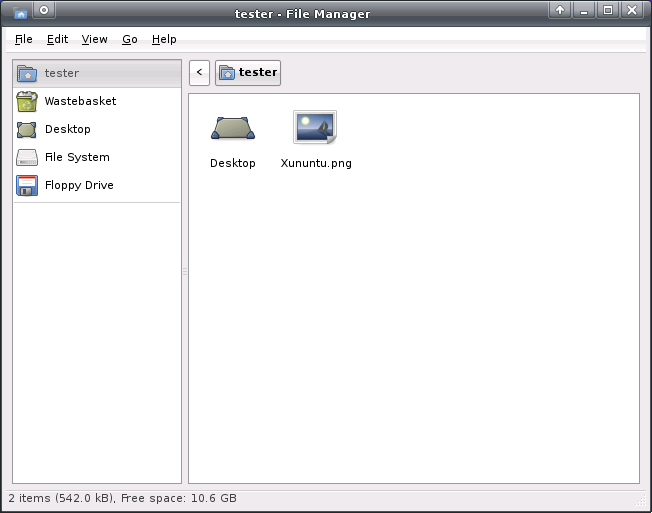Click the File System label in sidebar
The height and width of the screenshot is (513, 652).
[77, 157]
